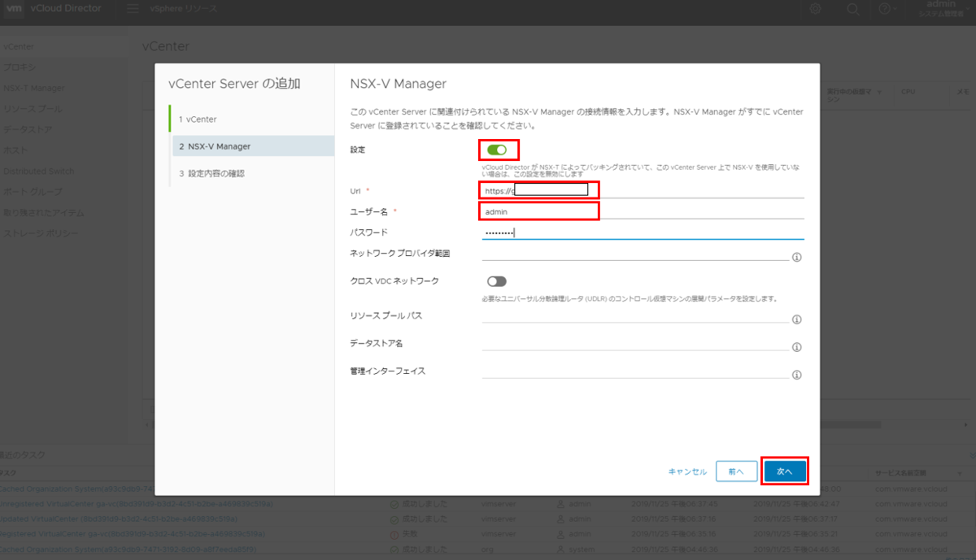This screenshot has width=976, height=560.
Task: Open NSX-T Manager in the left sidebar
Action: pyautogui.click(x=33, y=88)
